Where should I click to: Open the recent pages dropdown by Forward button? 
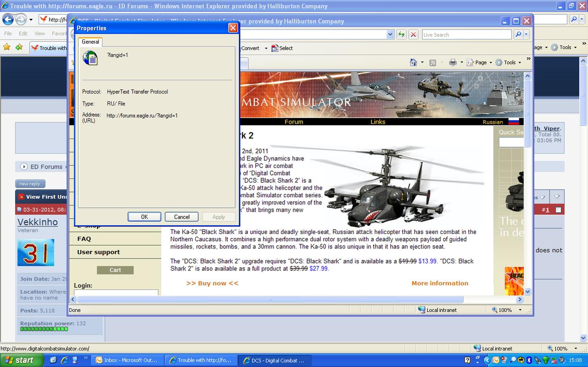coord(31,20)
